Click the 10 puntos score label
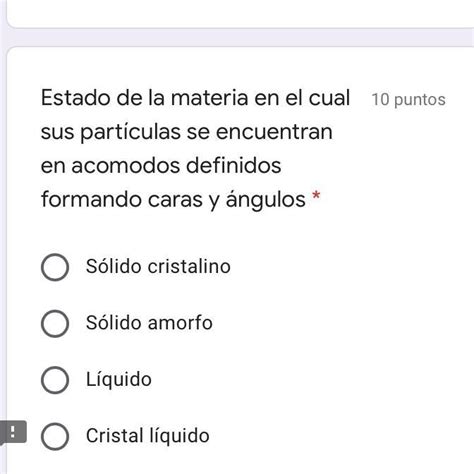Viewport: 474px width, 474px height. click(409, 100)
